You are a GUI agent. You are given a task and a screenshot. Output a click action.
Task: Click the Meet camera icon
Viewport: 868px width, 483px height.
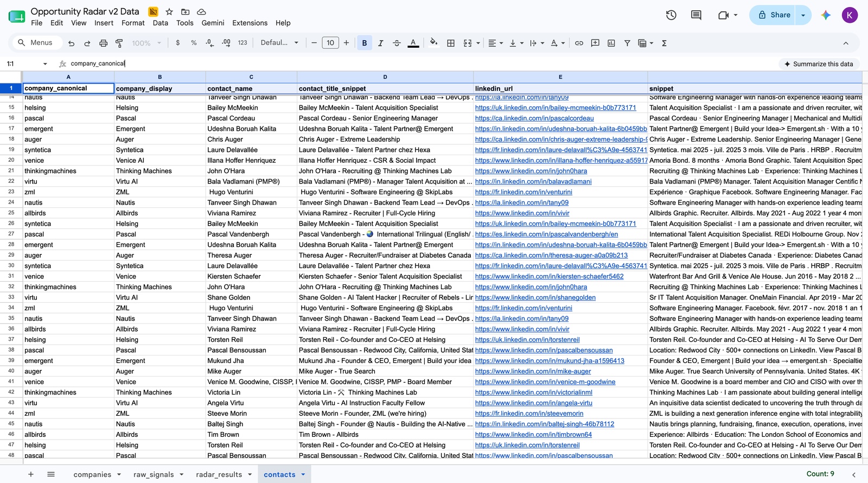723,15
